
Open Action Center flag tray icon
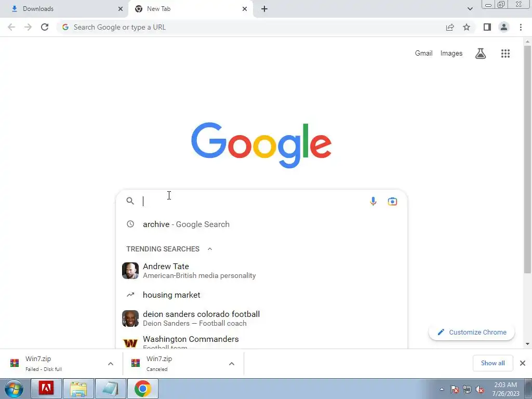pyautogui.click(x=455, y=389)
